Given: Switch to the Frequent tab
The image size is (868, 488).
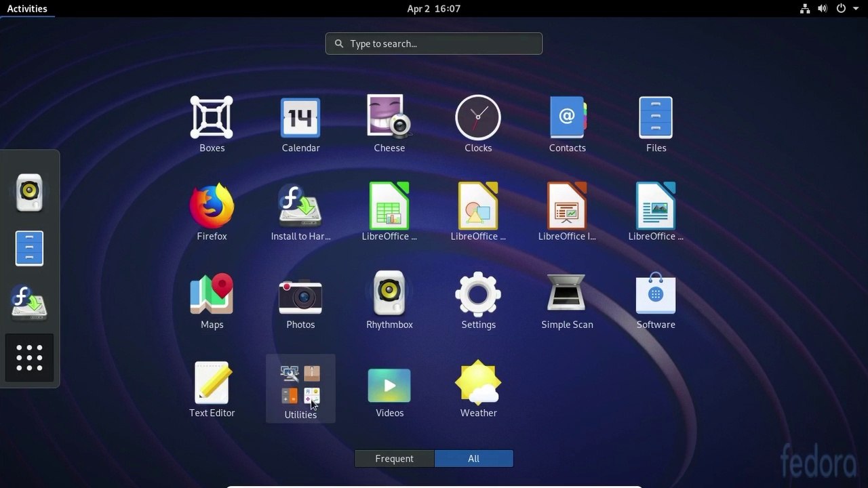Looking at the screenshot, I should [x=394, y=459].
